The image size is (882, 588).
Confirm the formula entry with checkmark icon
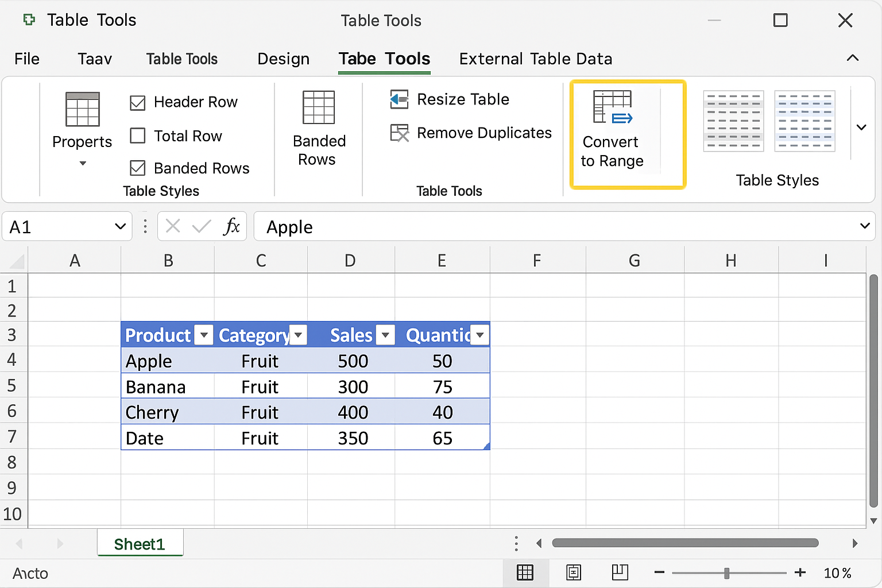(202, 226)
